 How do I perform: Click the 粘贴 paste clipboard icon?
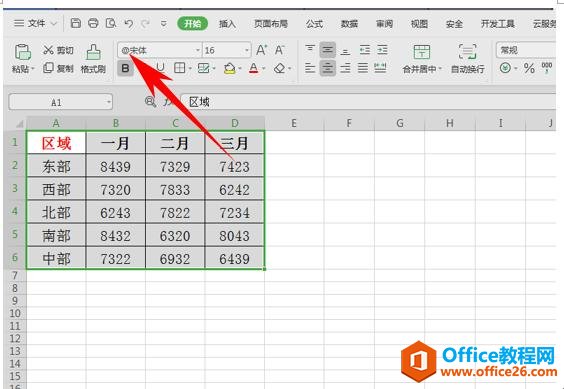pyautogui.click(x=22, y=52)
